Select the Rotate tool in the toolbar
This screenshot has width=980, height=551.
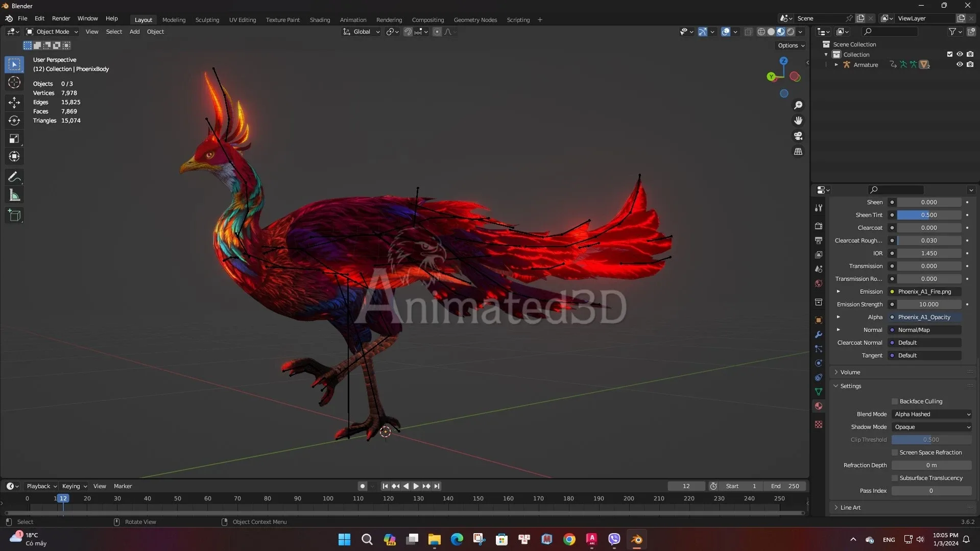(14, 121)
